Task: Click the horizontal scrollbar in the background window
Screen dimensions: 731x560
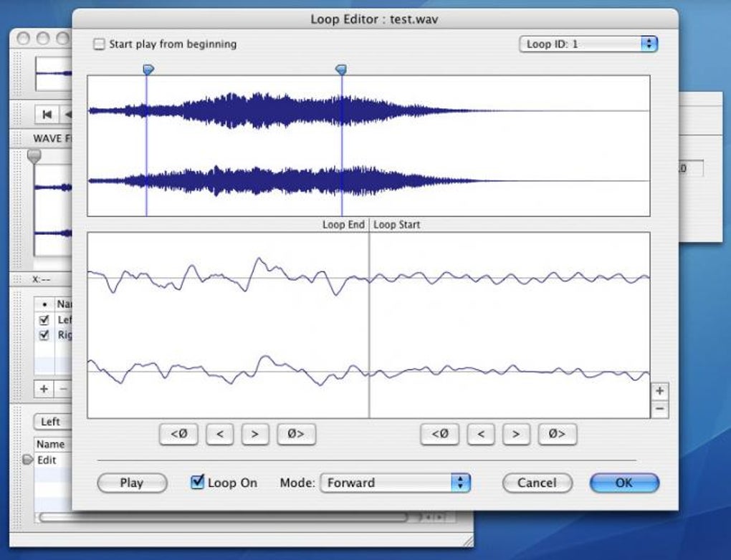Action: point(224,517)
